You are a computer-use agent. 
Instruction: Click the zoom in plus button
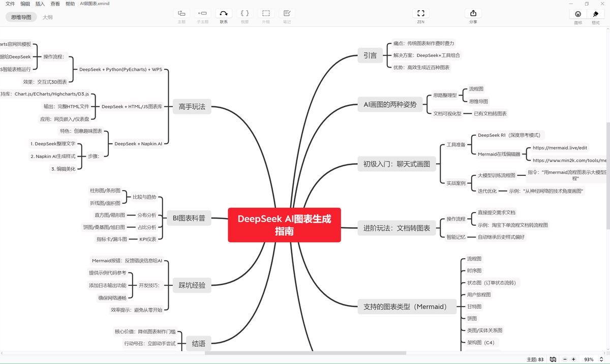573,359
